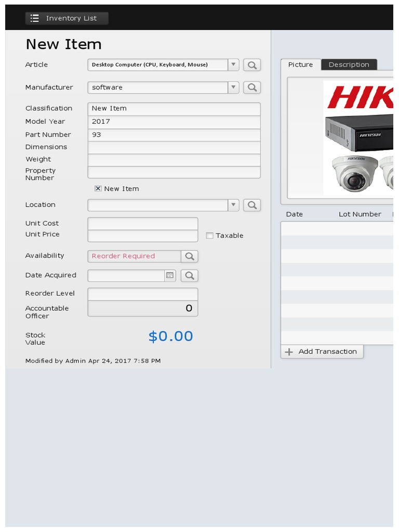
Task: Click the Part Number field showing 93
Action: click(174, 135)
